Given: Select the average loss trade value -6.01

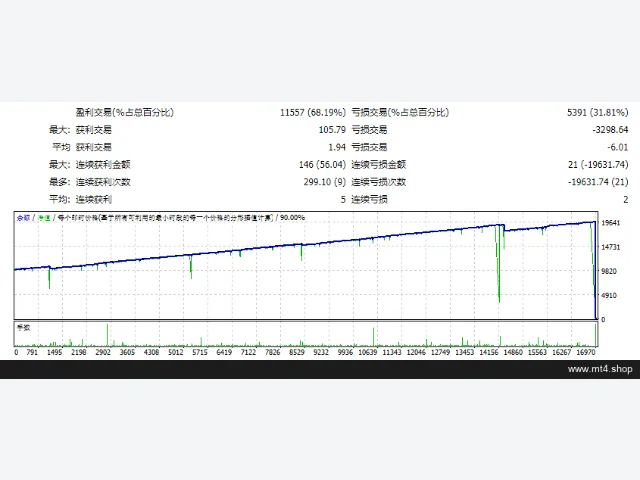Looking at the screenshot, I should coord(618,147).
